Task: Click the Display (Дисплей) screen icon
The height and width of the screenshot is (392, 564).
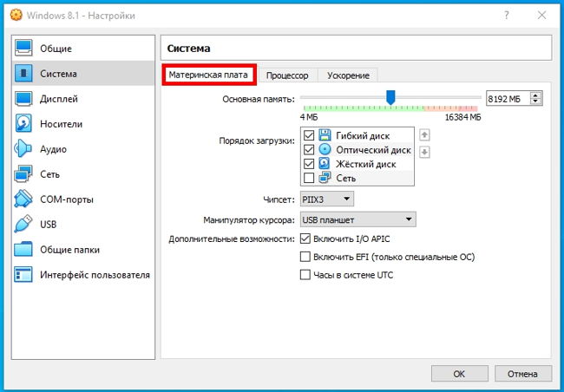Action: [x=23, y=99]
